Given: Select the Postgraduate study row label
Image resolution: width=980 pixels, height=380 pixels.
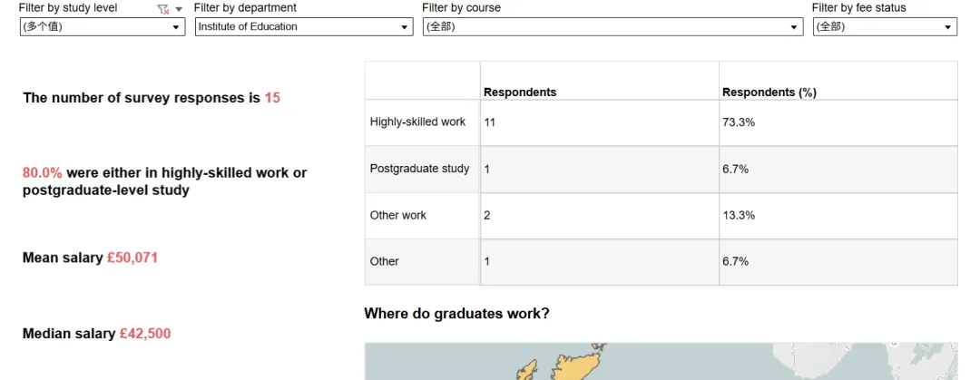Looking at the screenshot, I should pyautogui.click(x=419, y=169).
